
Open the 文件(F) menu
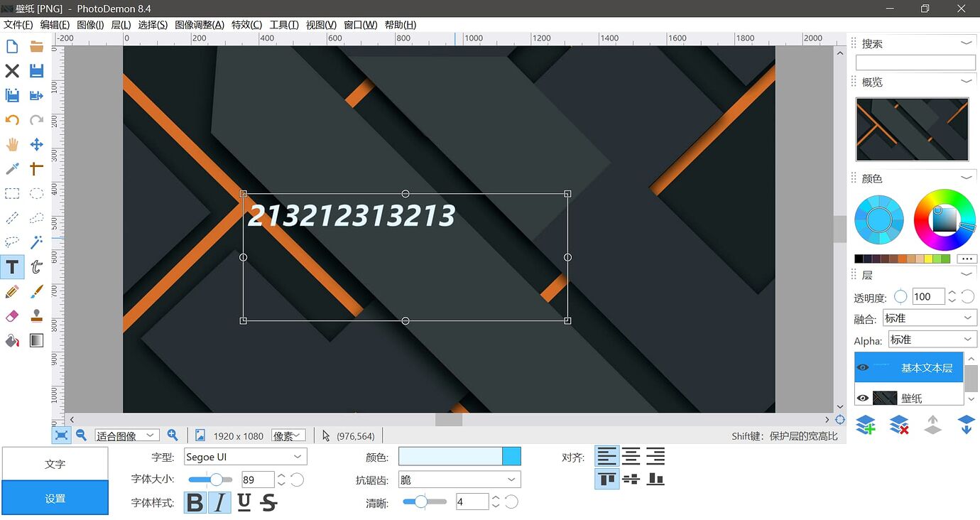click(18, 25)
